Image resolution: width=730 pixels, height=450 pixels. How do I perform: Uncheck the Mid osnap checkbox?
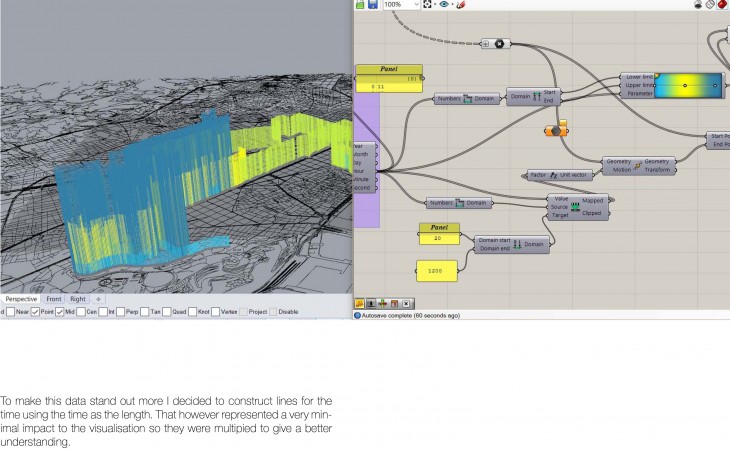tap(59, 312)
